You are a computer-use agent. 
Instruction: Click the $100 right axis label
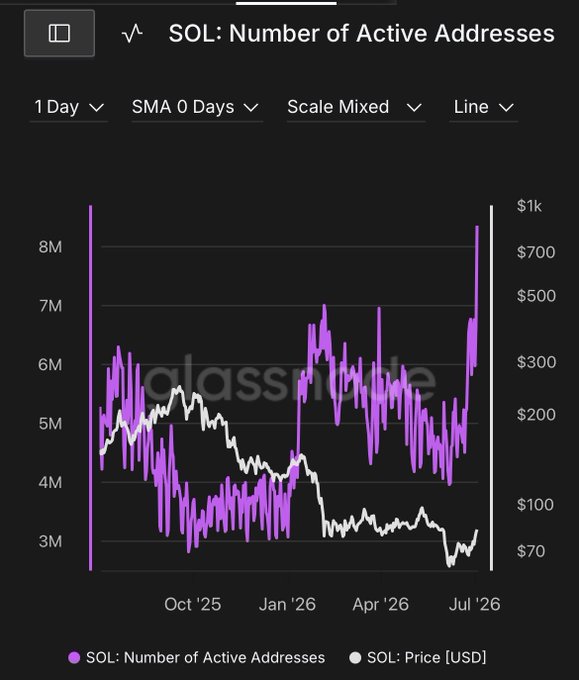[535, 504]
